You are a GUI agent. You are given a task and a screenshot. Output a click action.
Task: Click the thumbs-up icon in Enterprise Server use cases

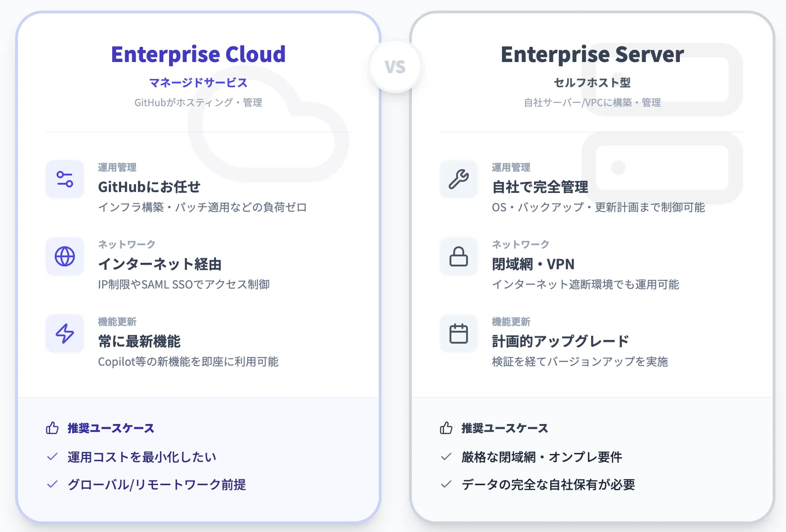click(446, 428)
